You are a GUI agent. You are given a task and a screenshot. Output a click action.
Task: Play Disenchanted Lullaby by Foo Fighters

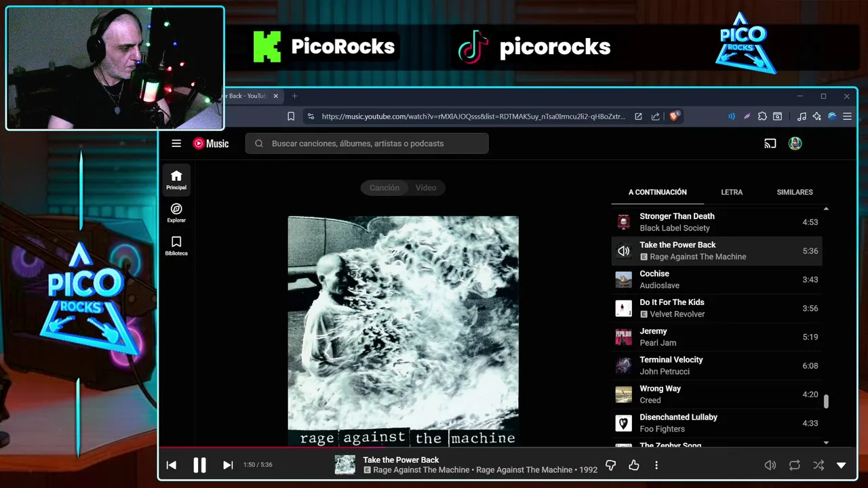coord(717,423)
